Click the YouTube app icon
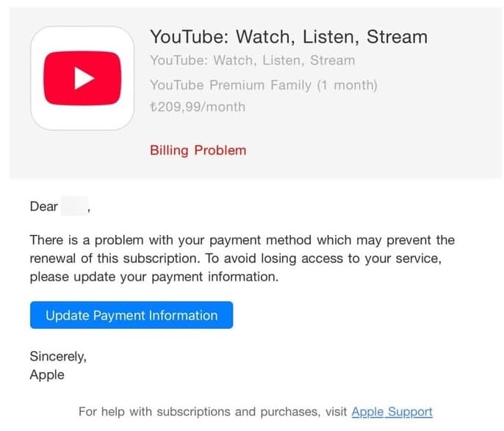 [x=82, y=78]
